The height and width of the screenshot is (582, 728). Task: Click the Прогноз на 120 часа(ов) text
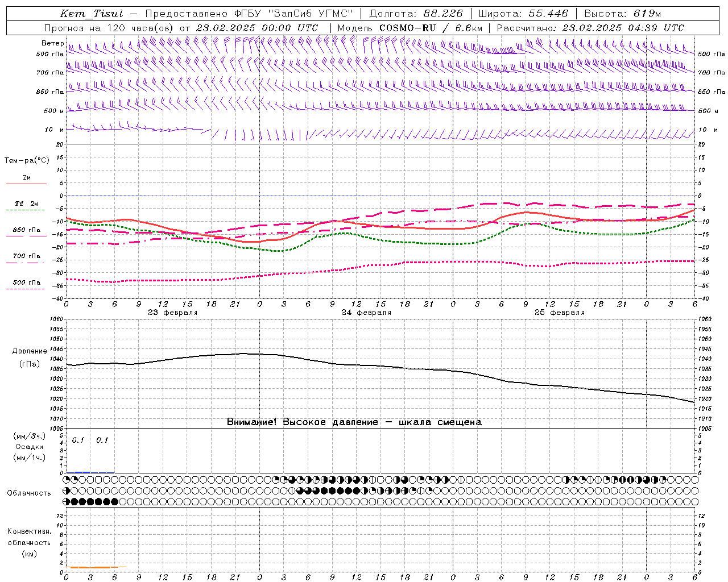point(109,28)
